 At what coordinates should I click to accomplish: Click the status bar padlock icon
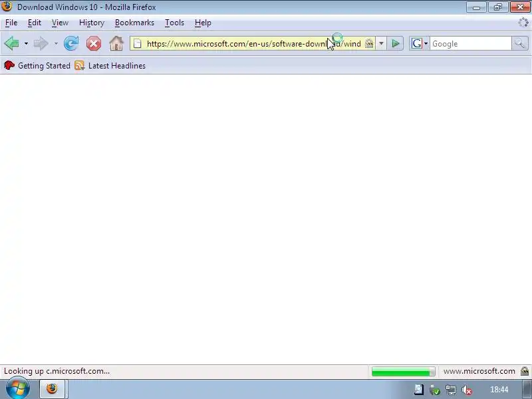click(x=525, y=371)
